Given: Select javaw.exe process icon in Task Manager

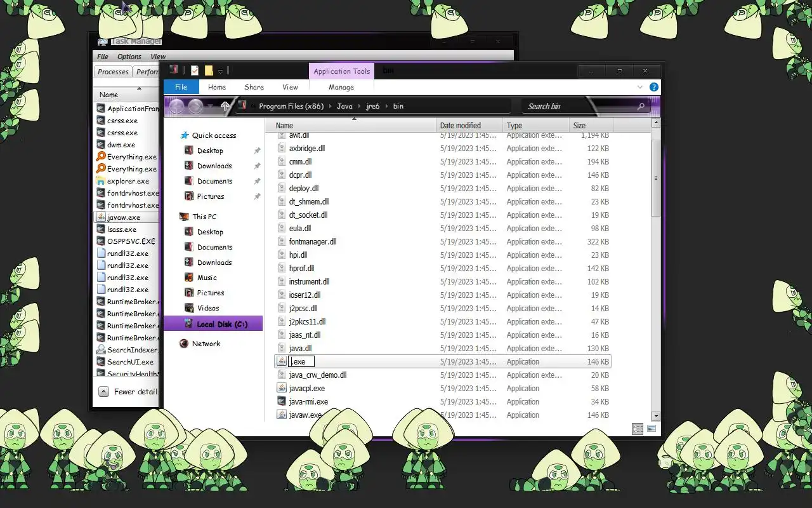Looking at the screenshot, I should [x=101, y=217].
